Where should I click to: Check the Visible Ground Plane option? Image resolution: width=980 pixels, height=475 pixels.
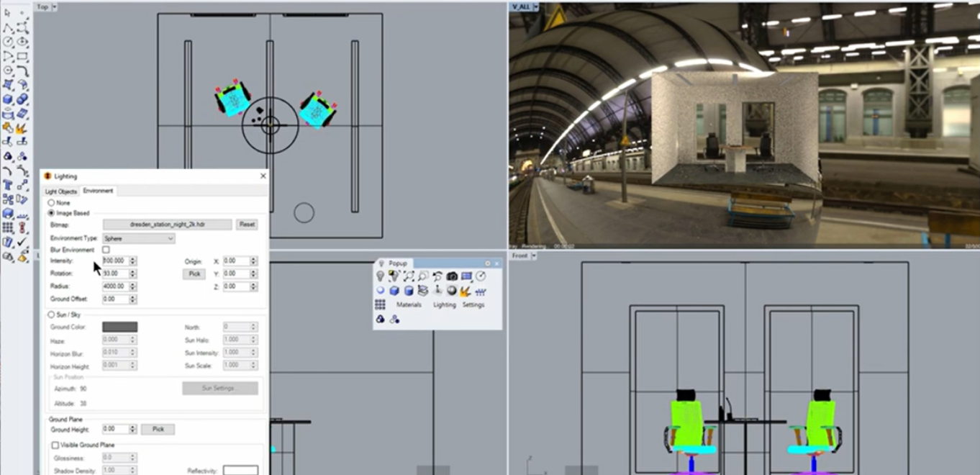[55, 445]
